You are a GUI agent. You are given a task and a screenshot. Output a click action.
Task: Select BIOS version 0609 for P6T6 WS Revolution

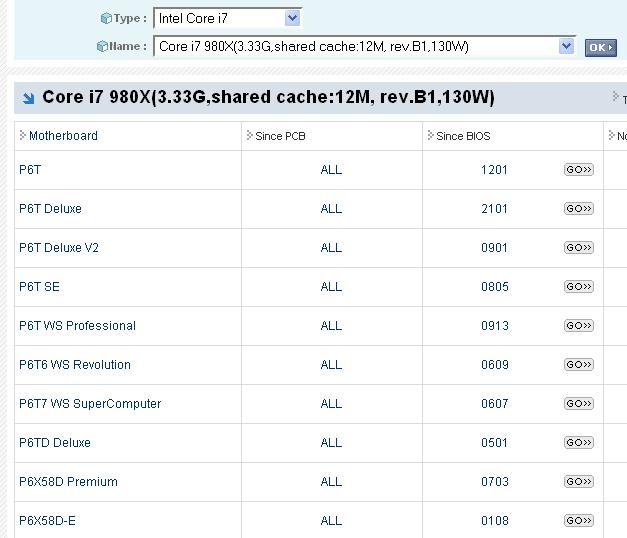[x=495, y=365]
